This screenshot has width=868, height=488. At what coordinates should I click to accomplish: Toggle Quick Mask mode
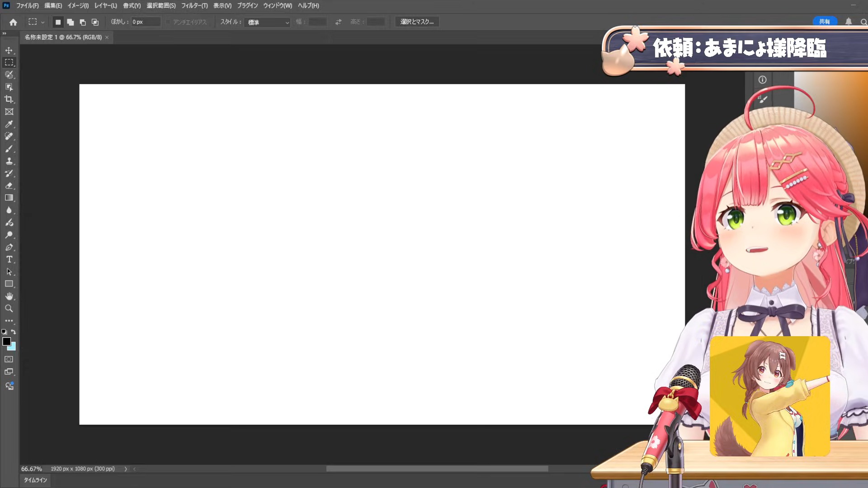(x=9, y=359)
